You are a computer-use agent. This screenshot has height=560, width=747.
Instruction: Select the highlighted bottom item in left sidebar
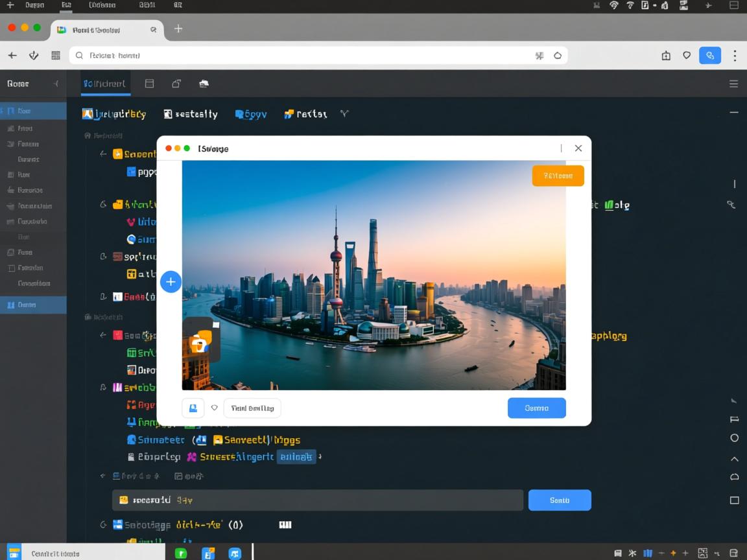(x=33, y=305)
